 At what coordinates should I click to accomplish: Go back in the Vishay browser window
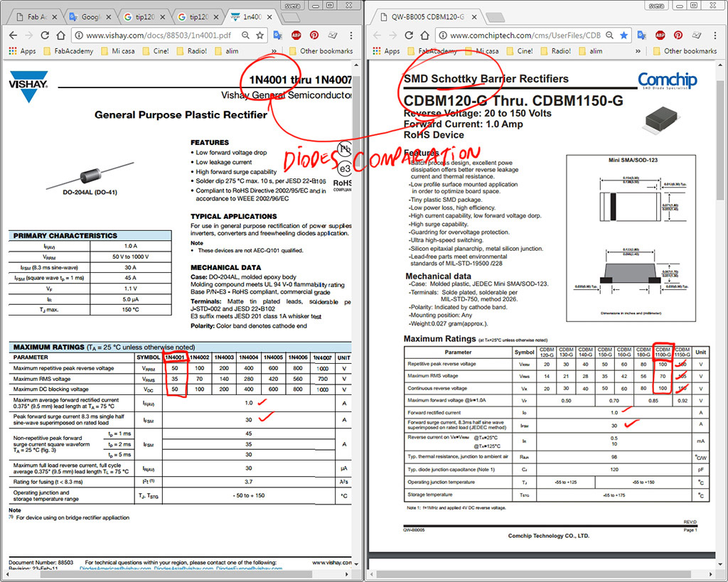click(13, 36)
